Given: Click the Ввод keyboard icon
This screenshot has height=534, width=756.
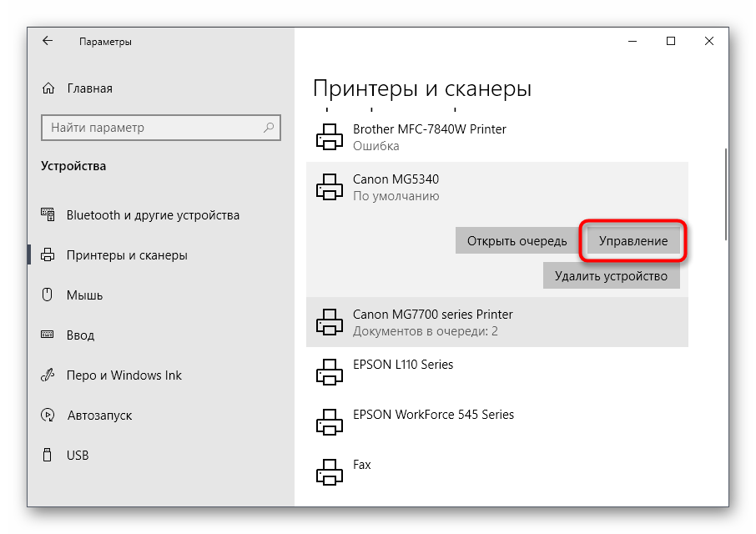Looking at the screenshot, I should (x=48, y=335).
